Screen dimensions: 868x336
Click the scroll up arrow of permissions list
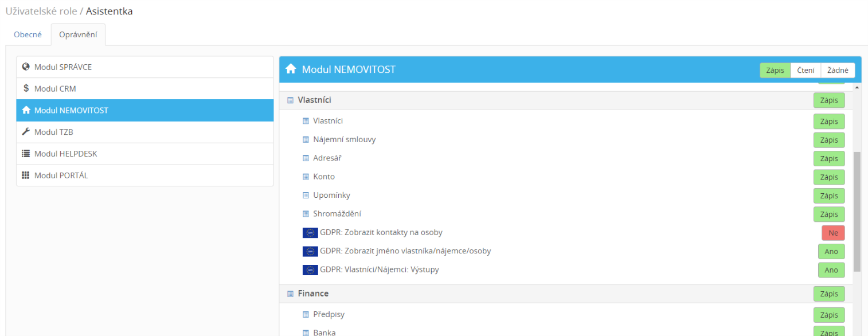(857, 88)
